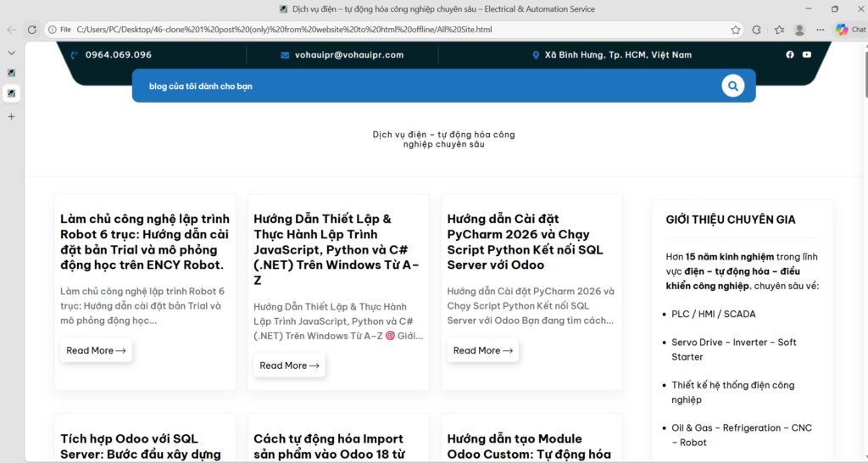The height and width of the screenshot is (463, 868).
Task: Open the Facebook icon in header
Action: (790, 55)
